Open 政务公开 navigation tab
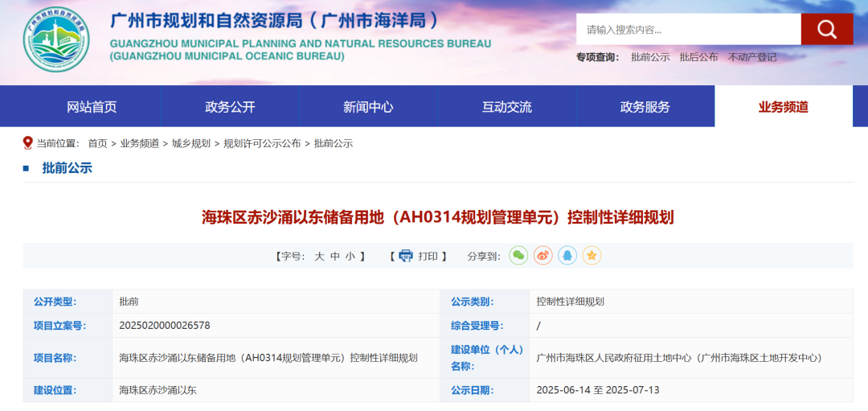This screenshot has width=868, height=411. point(231,106)
